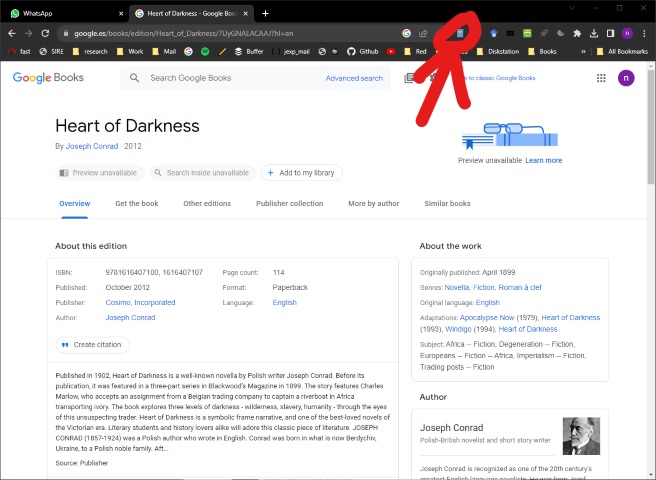The image size is (656, 480).
Task: Open the Chrome three-dot menu
Action: (644, 33)
